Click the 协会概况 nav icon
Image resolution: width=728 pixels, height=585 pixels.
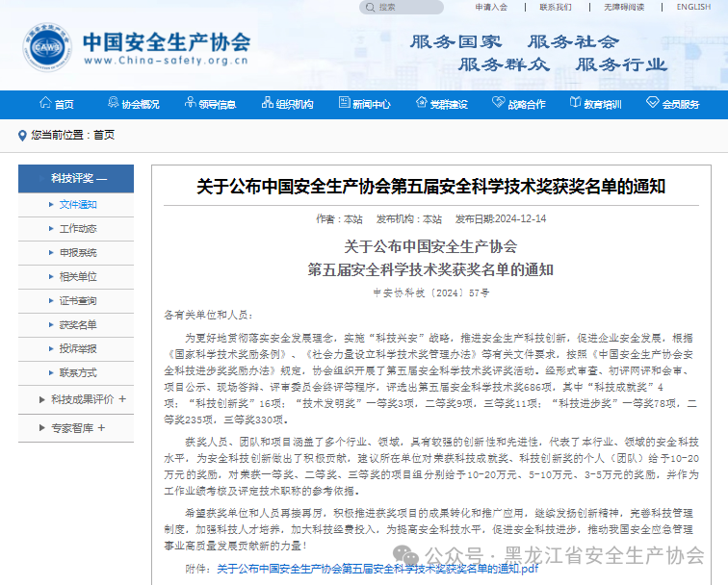point(113,104)
